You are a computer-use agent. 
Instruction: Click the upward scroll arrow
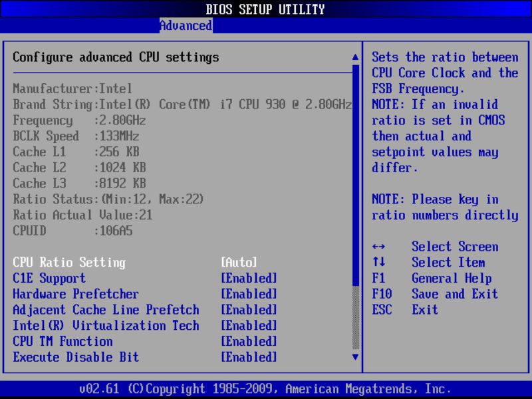click(x=354, y=57)
